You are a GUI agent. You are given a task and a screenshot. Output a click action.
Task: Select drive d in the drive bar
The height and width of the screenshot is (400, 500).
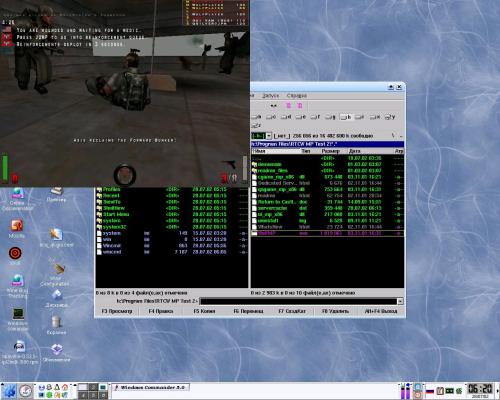pyautogui.click(x=286, y=117)
